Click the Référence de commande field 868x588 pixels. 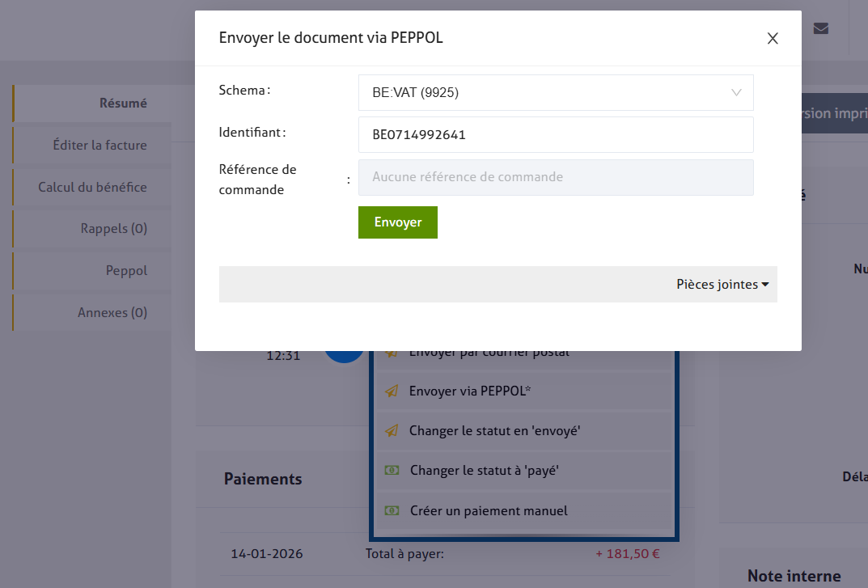point(556,177)
